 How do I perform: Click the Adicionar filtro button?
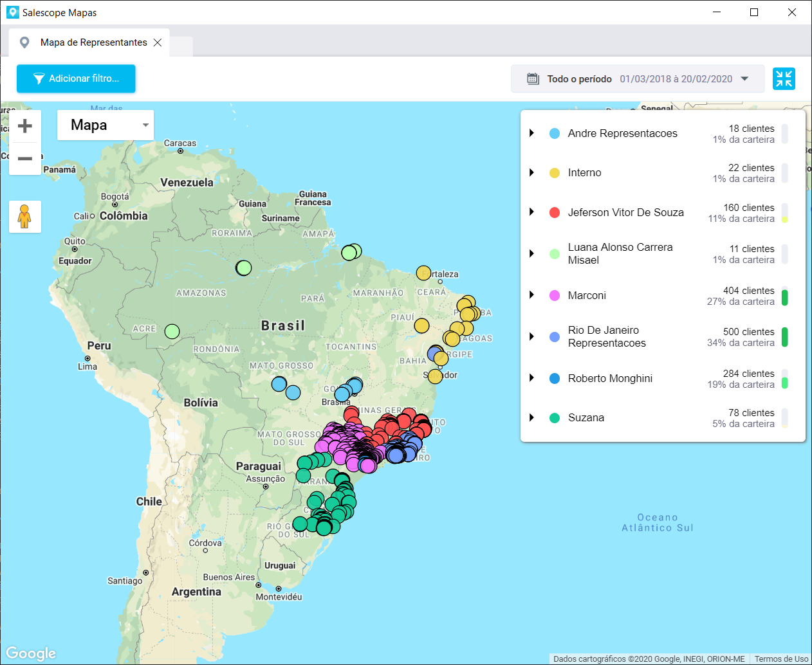(x=75, y=78)
